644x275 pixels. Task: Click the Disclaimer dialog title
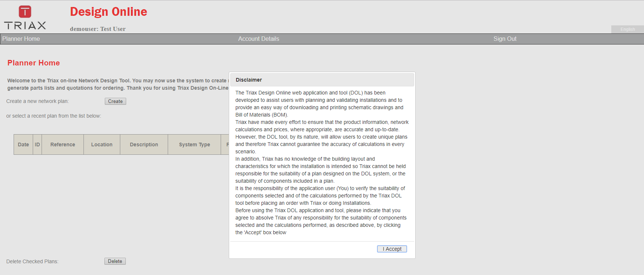(249, 80)
